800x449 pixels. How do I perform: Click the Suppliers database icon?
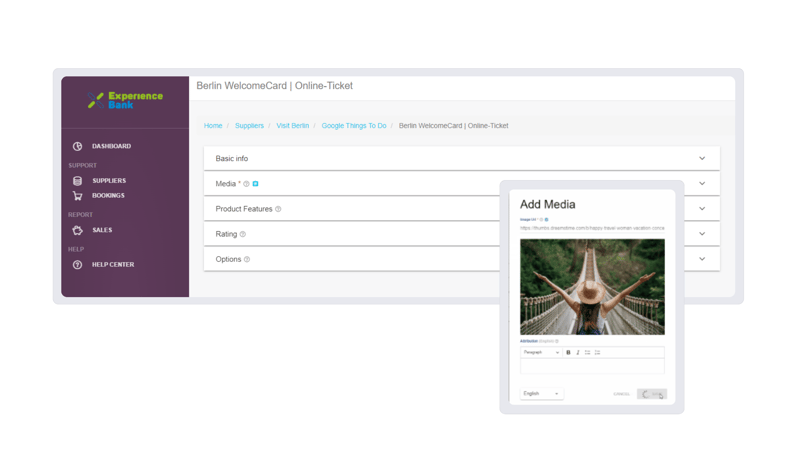(77, 181)
